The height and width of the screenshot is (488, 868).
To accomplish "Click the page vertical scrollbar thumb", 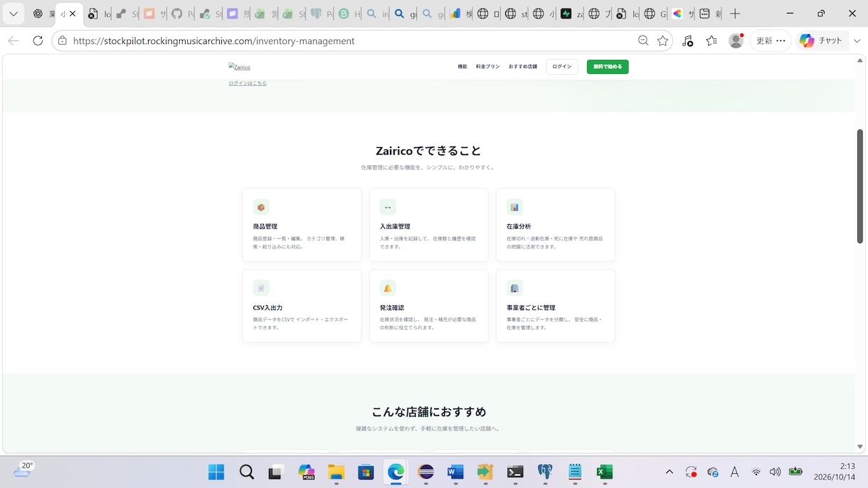I will coord(860,186).
